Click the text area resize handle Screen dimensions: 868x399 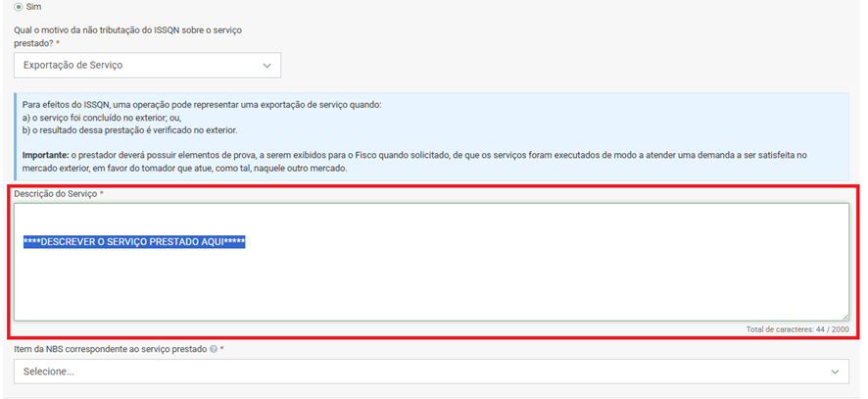[844, 317]
